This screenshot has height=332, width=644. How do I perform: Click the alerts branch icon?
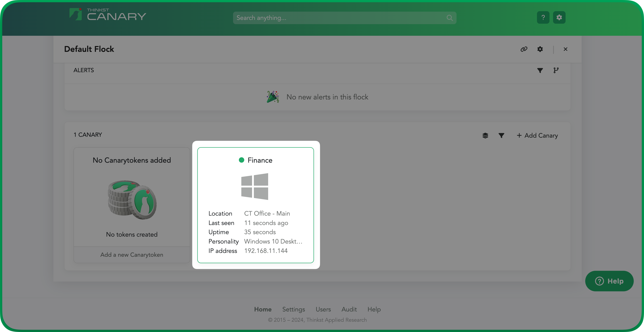pos(556,71)
